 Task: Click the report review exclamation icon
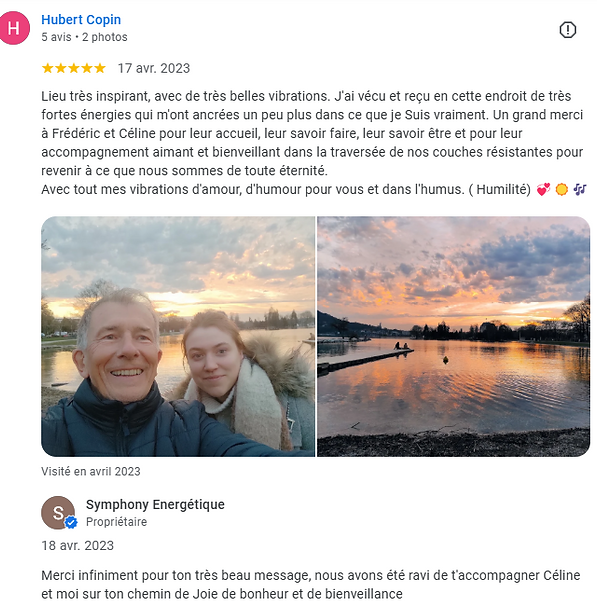tap(568, 30)
